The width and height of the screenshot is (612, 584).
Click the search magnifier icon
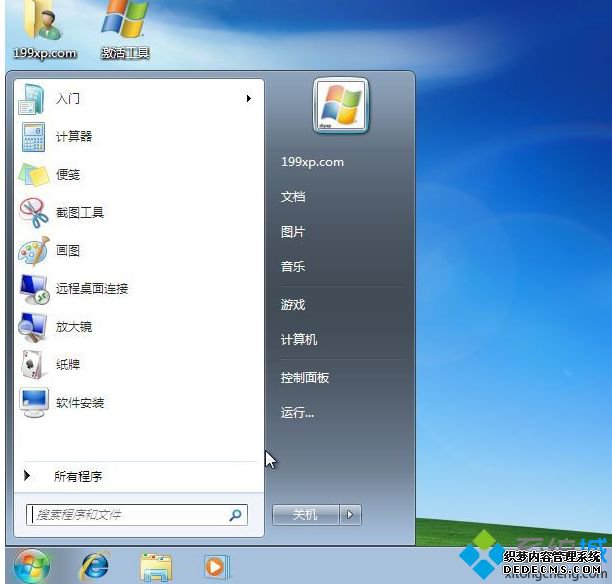235,515
